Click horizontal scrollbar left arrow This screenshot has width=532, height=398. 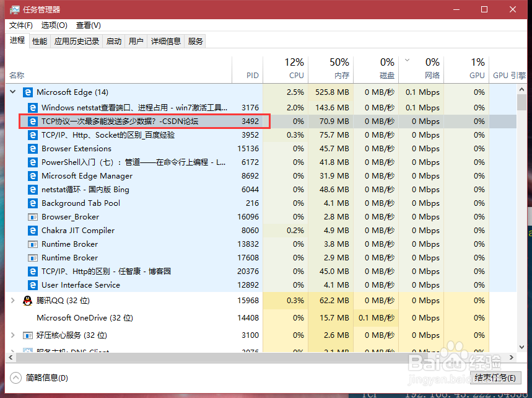click(x=11, y=357)
